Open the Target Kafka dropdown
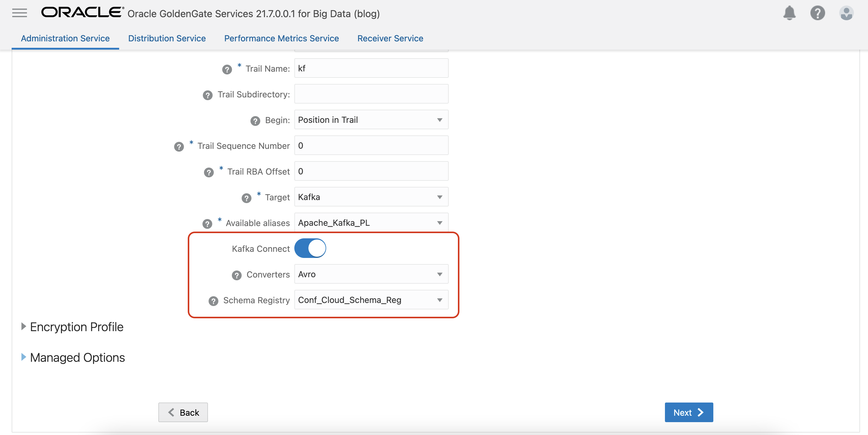 pos(371,197)
